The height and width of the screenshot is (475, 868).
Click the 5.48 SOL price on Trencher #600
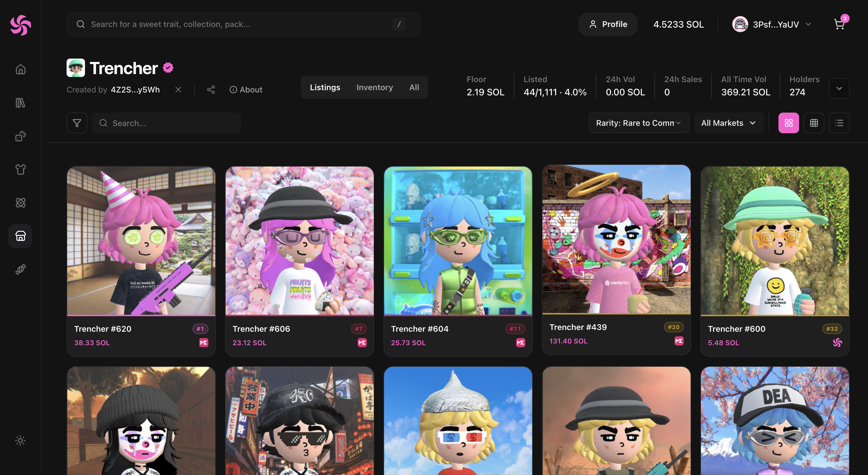(x=723, y=343)
